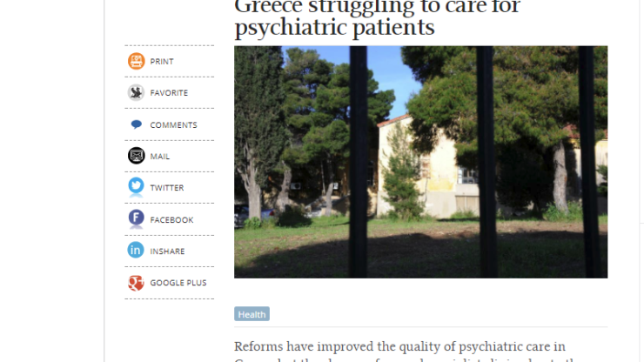Click the black Mail icon
Image resolution: width=644 pixels, height=362 pixels.
pyautogui.click(x=136, y=156)
